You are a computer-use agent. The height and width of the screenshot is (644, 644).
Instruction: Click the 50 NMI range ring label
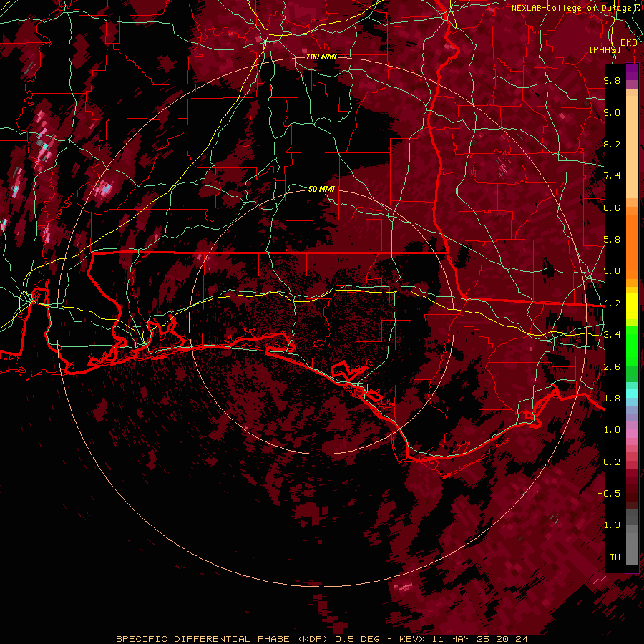point(321,189)
